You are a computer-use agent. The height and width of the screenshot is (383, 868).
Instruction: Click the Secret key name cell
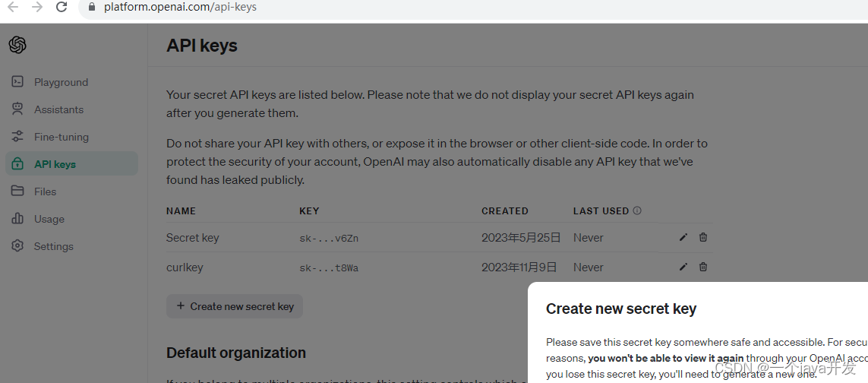(x=193, y=238)
